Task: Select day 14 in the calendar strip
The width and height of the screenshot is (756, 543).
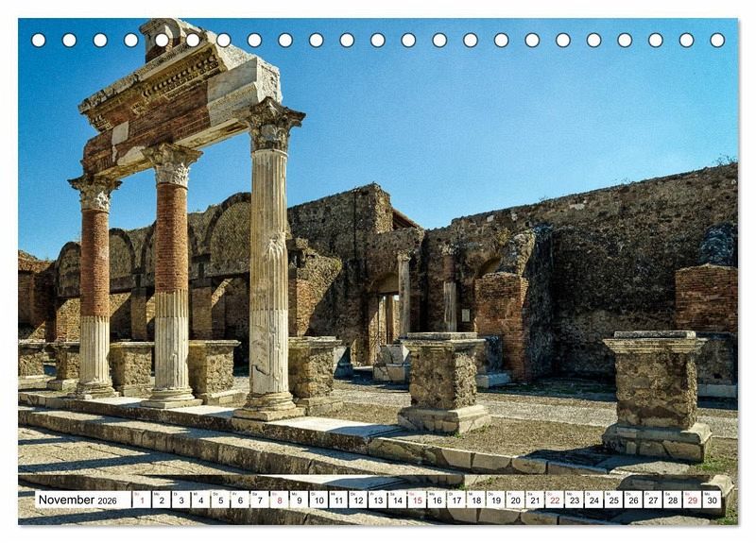Action: click(397, 500)
